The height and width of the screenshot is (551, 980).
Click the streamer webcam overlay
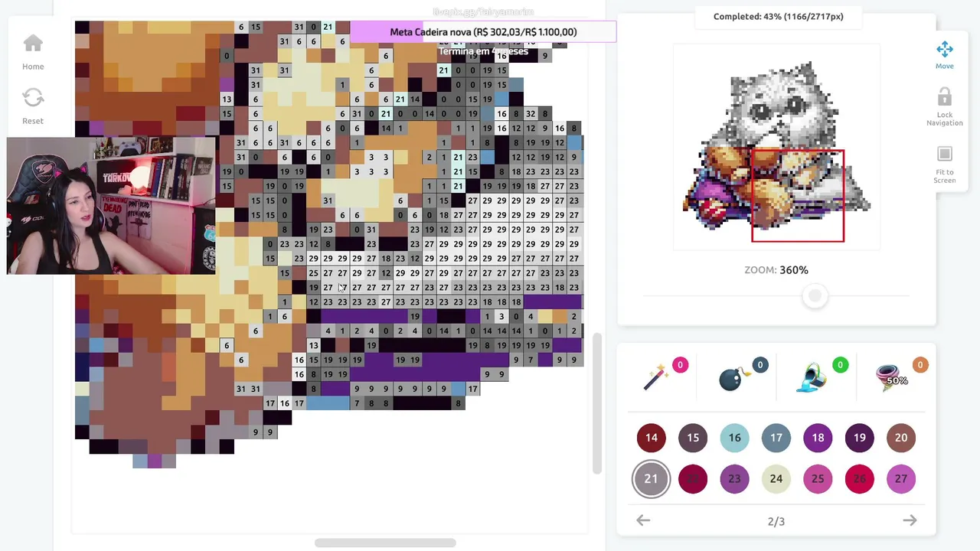111,206
